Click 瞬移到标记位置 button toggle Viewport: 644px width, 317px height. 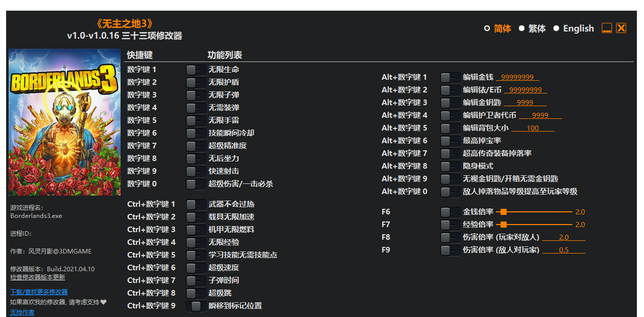point(196,306)
